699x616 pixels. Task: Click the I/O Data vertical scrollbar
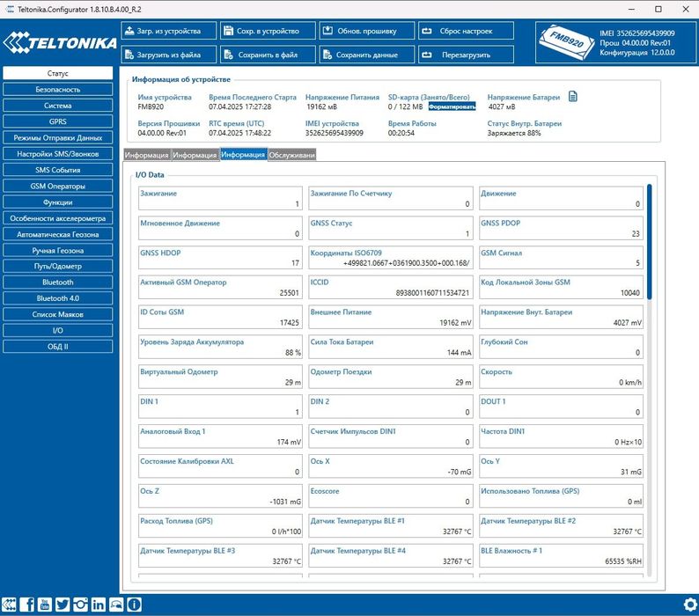[650, 242]
